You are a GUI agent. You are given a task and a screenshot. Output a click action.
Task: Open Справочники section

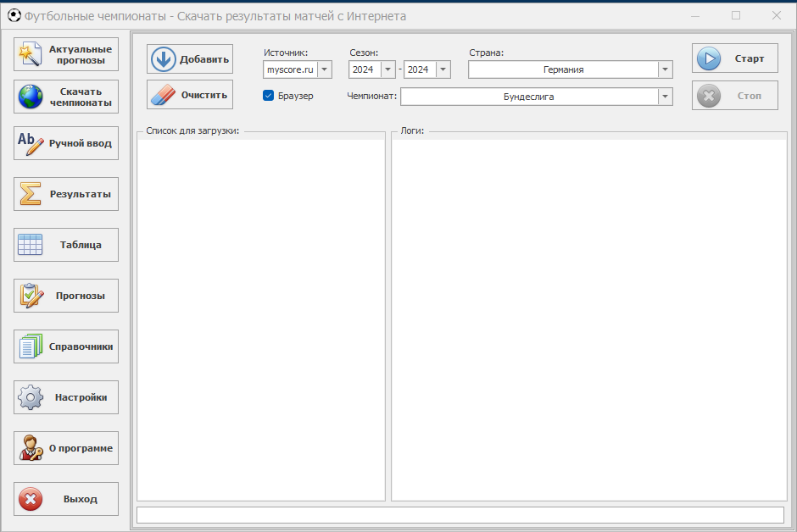(66, 346)
